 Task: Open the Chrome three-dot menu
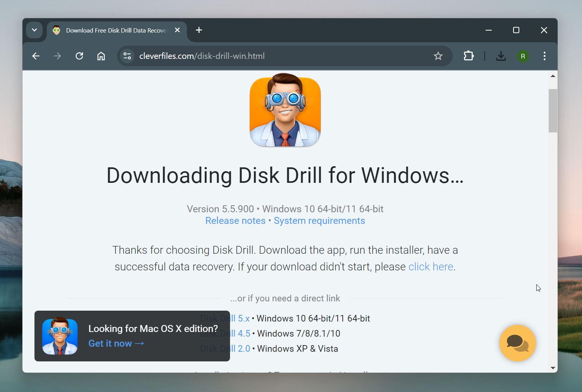pos(544,56)
